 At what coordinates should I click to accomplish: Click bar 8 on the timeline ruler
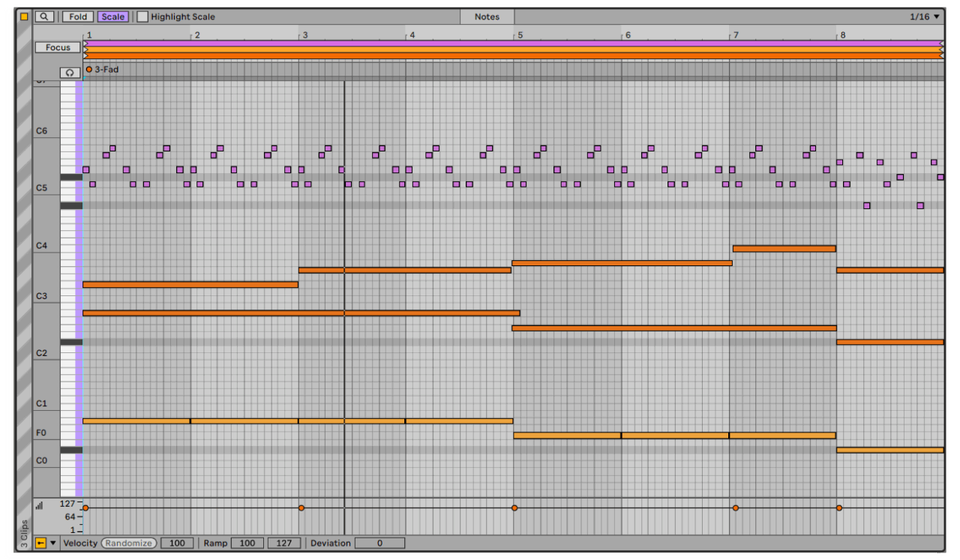tap(843, 35)
